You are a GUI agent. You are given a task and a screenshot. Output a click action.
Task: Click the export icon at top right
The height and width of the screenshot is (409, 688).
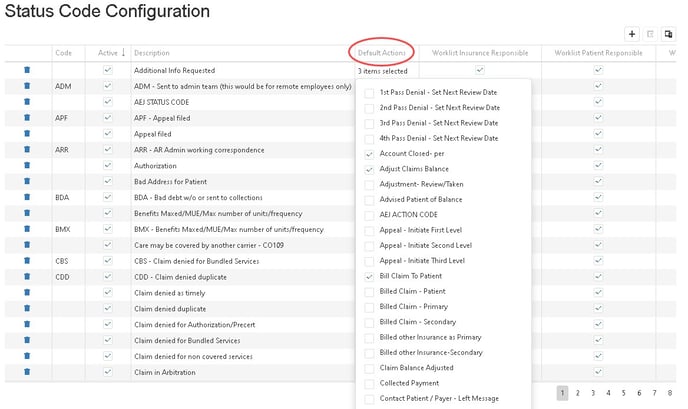point(669,34)
